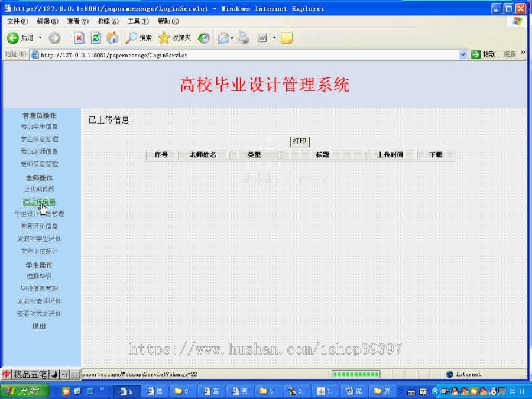
Task: Click the status bar URL text papermessage/MessageServlet?change=22
Action: point(140,374)
